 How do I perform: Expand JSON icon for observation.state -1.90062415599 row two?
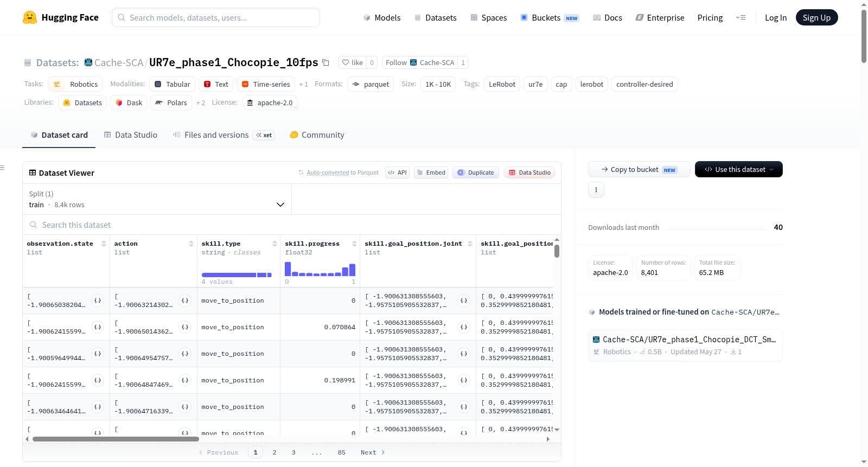click(x=98, y=327)
